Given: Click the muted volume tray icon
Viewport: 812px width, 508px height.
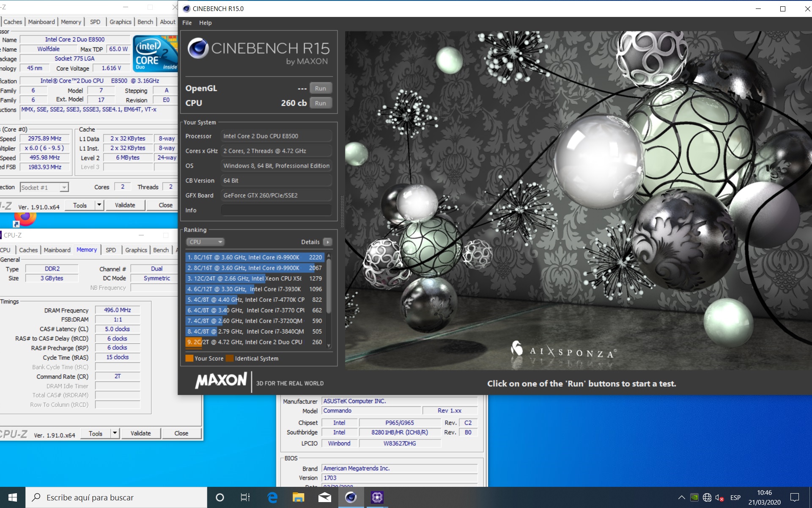Looking at the screenshot, I should (719, 497).
